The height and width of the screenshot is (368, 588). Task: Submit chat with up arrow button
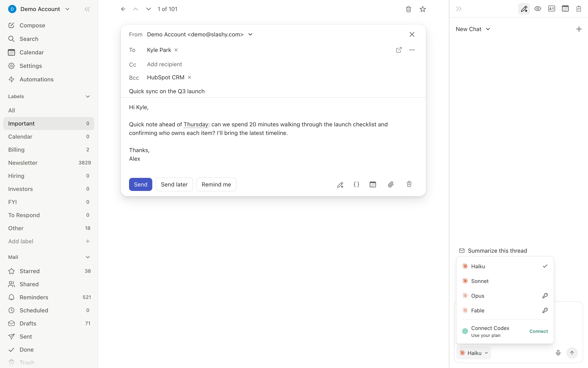[x=572, y=353]
